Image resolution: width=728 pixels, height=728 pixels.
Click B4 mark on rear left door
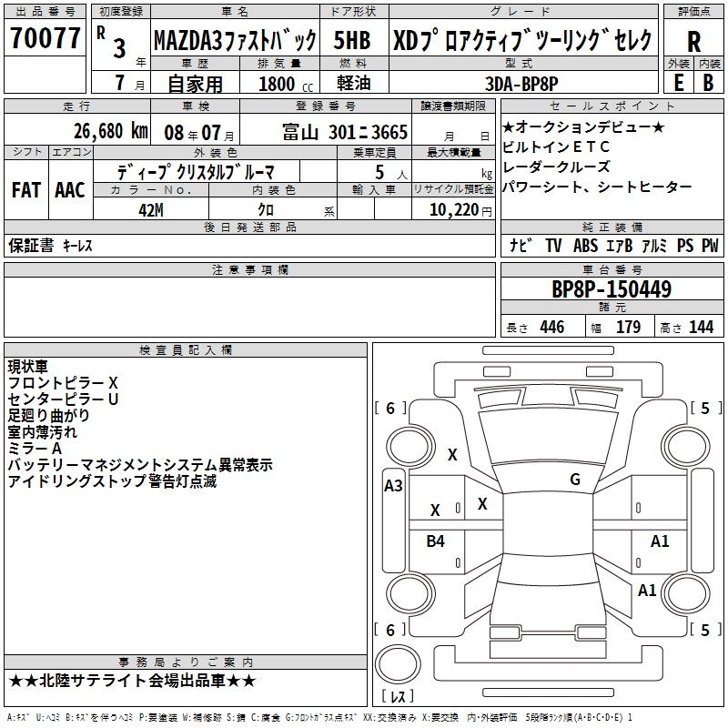coord(435,541)
